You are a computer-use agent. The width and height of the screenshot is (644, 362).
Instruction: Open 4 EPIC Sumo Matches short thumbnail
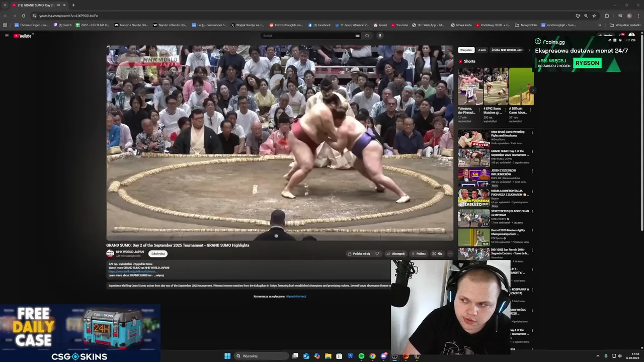coord(496,86)
